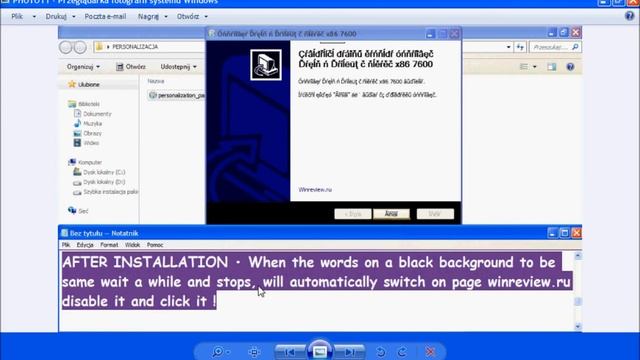Open Dysk lokalny (C:)
This screenshot has height=360, width=640.
click(x=99, y=172)
